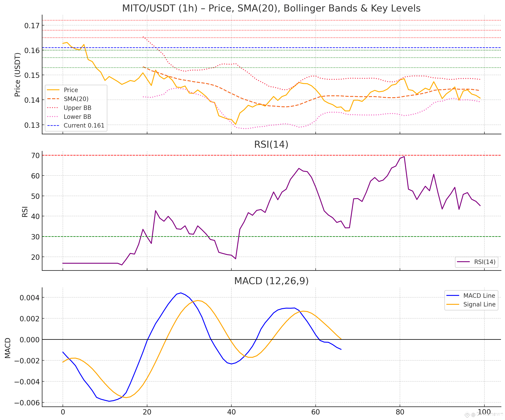Image resolution: width=505 pixels, height=420 pixels.
Task: Click the Upper BB legend label
Action: pos(77,108)
